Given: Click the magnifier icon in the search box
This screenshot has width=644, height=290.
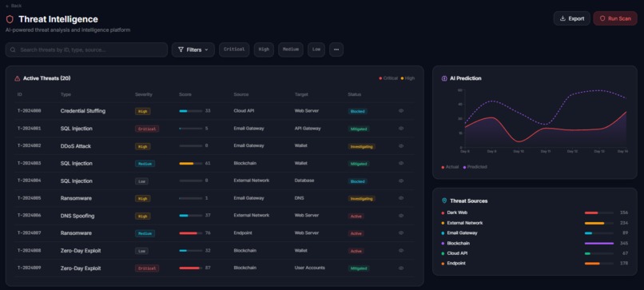Looking at the screenshot, I should 13,50.
